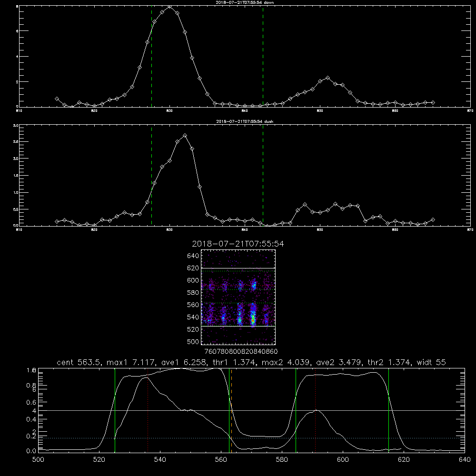The height and width of the screenshot is (476, 476).
Task: Click y-axis label 580 beside the heatmap
Action: [x=193, y=293]
